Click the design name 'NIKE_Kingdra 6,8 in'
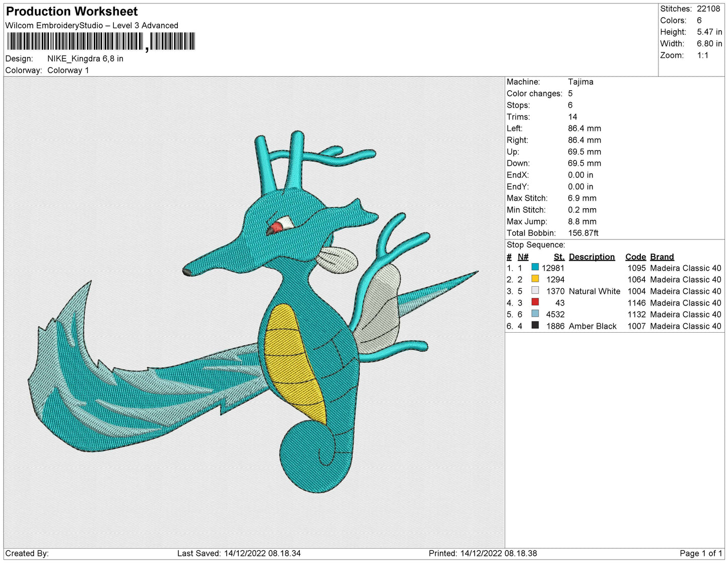The image size is (728, 563). coord(85,58)
